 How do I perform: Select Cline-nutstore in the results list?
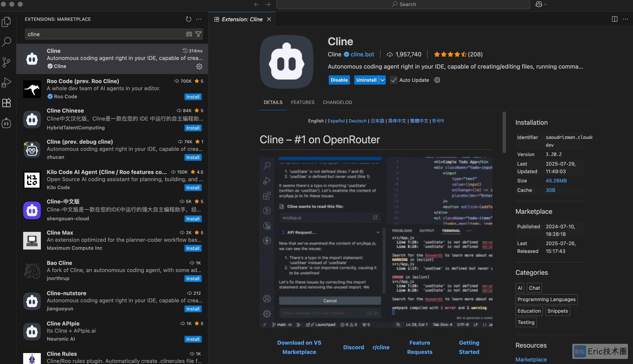pyautogui.click(x=112, y=301)
